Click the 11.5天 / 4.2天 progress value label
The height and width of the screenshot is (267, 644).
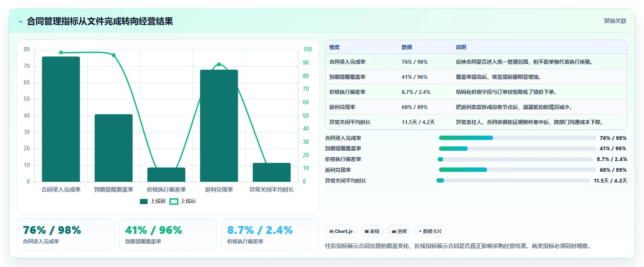coord(610,180)
